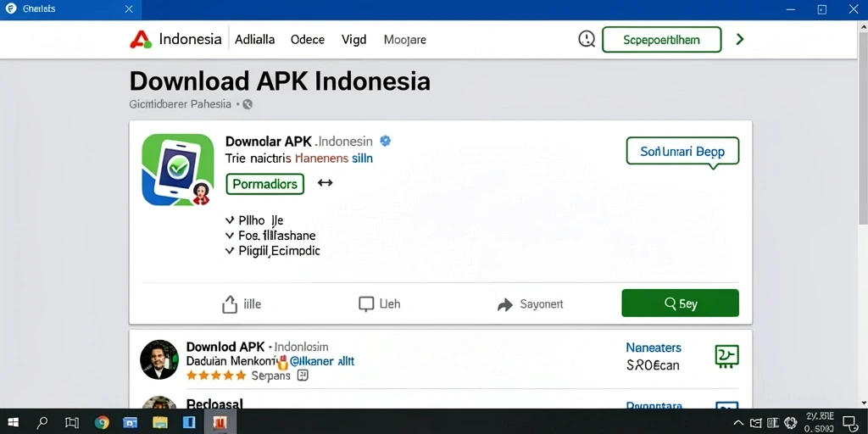This screenshot has height=434, width=868.
Task: Click the Gherlats browser tab
Action: 70,9
